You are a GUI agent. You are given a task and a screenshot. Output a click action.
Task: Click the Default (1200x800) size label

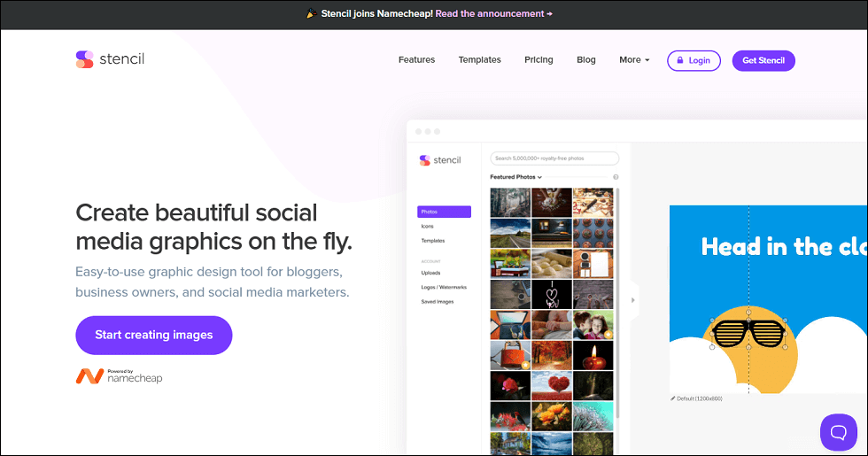(x=696, y=398)
